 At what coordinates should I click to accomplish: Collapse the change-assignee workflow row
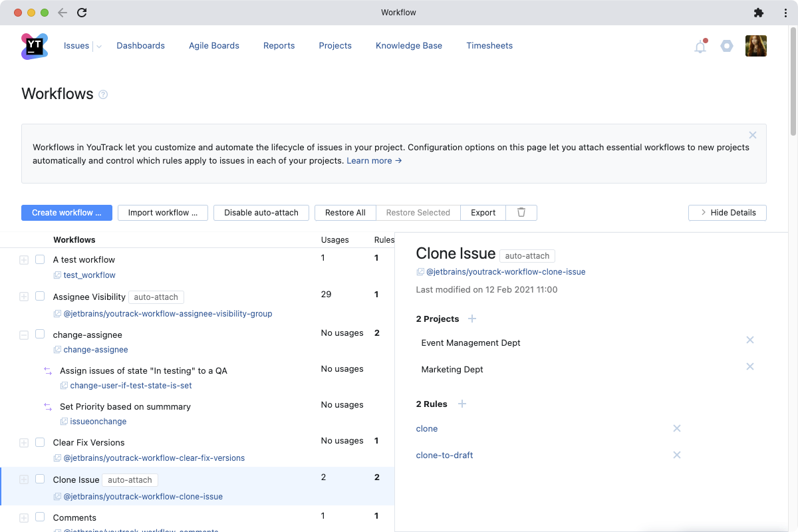(24, 335)
